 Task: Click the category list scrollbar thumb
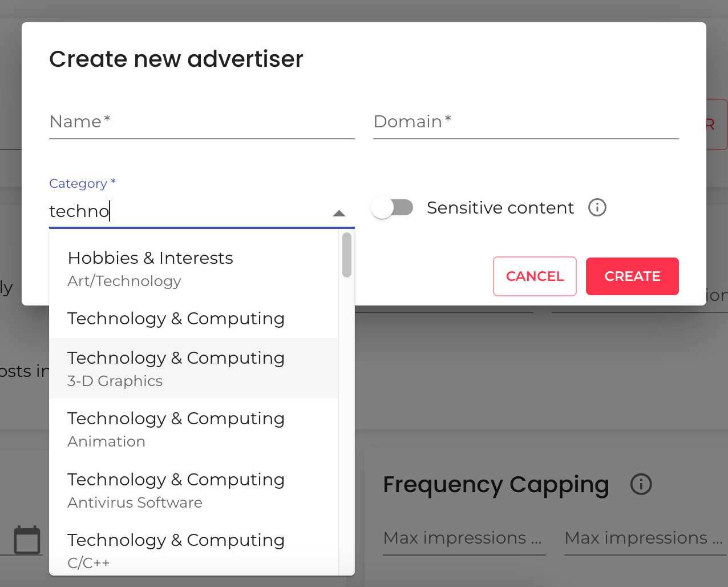point(347,255)
